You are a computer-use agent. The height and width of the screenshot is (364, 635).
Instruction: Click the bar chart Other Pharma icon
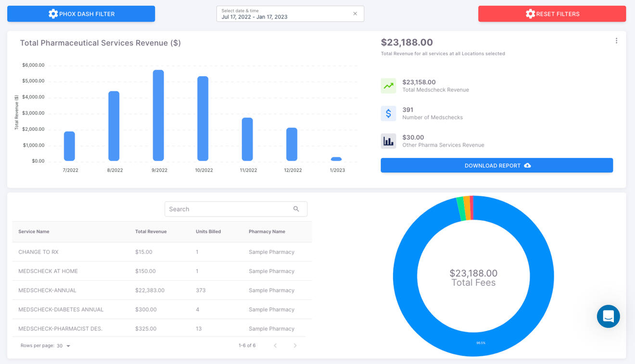point(388,141)
